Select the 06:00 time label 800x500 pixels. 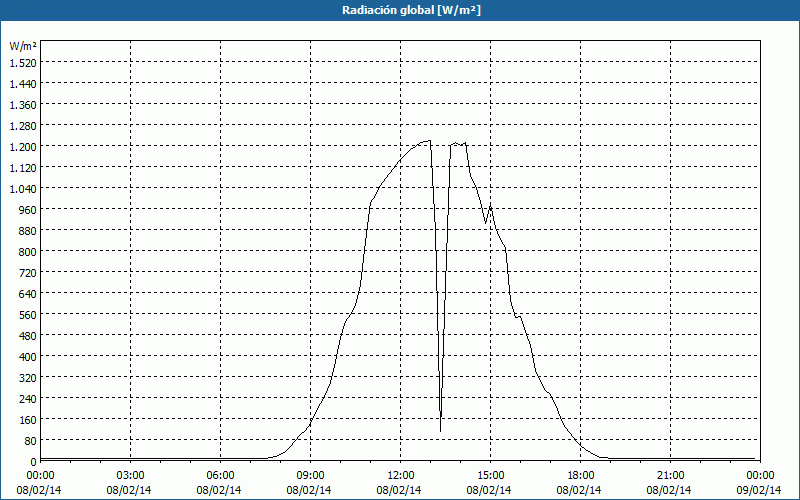coord(220,476)
